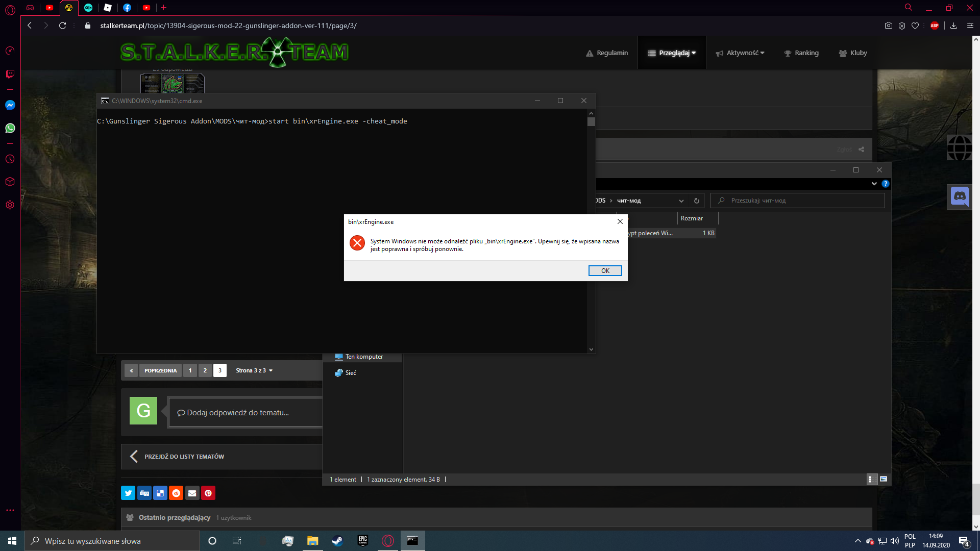Share the topic via the Twitter icon
Image resolution: width=980 pixels, height=551 pixels.
pos(128,493)
